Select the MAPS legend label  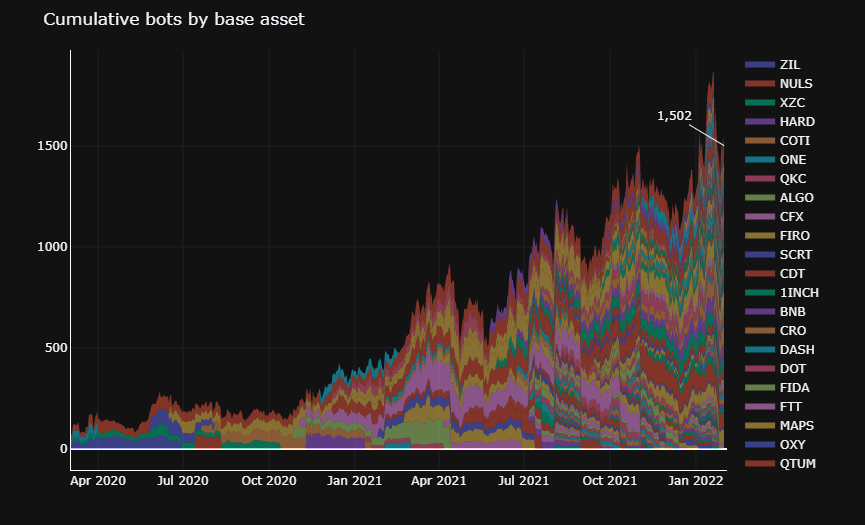[797, 426]
